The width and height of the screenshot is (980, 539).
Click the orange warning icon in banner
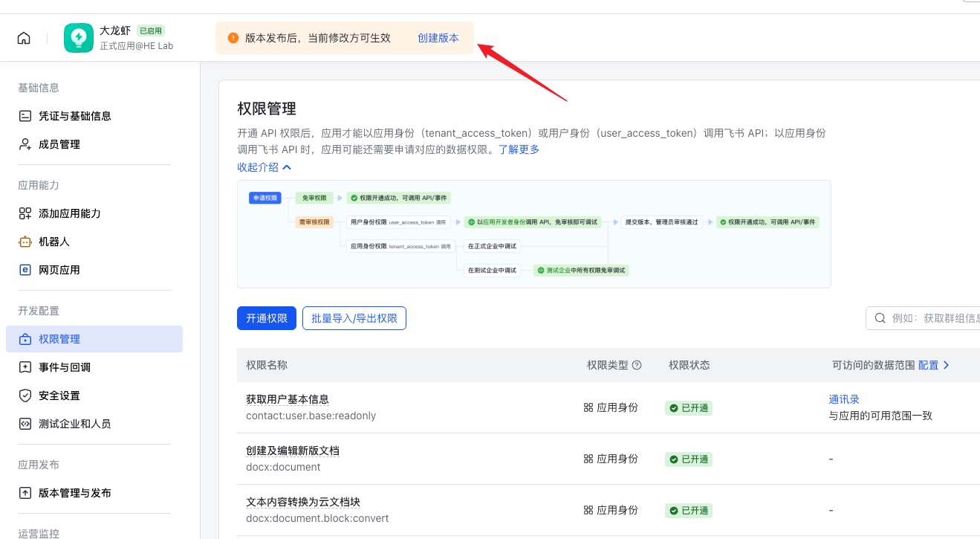click(x=233, y=38)
